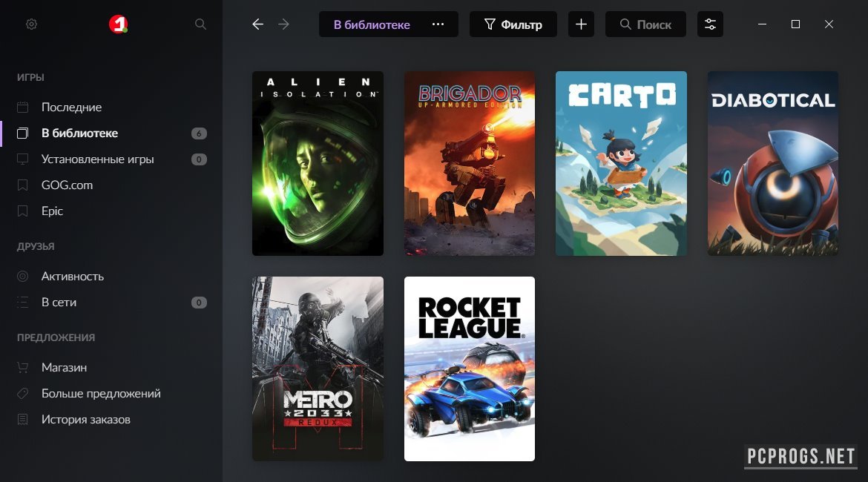Click the plus button to add game
Image resolution: width=868 pixels, height=482 pixels.
point(581,24)
